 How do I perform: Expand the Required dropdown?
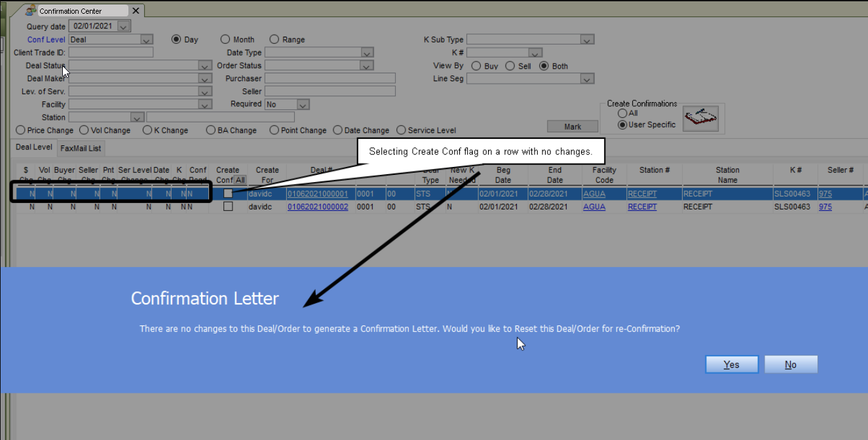(302, 105)
